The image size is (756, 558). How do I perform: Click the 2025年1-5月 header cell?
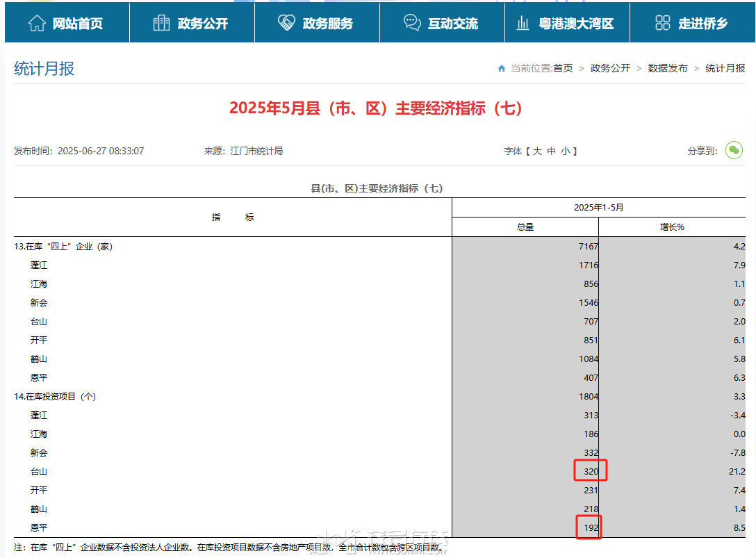coord(599,207)
